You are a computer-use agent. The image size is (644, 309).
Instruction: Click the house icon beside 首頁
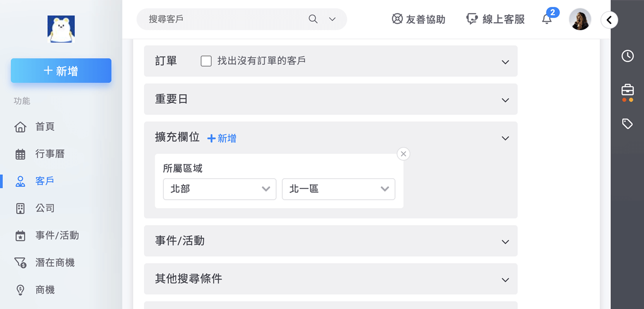click(x=21, y=127)
